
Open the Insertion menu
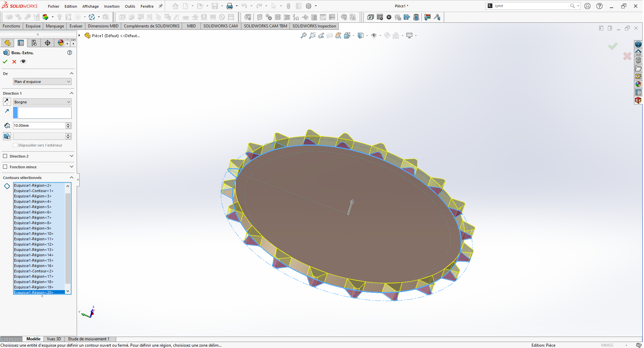[x=111, y=6]
